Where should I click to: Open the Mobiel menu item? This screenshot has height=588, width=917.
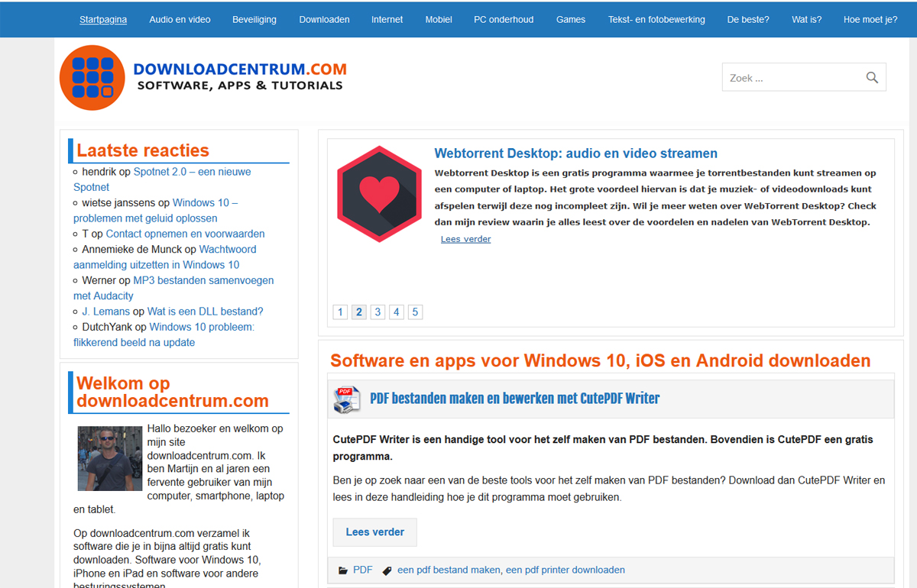pyautogui.click(x=439, y=20)
